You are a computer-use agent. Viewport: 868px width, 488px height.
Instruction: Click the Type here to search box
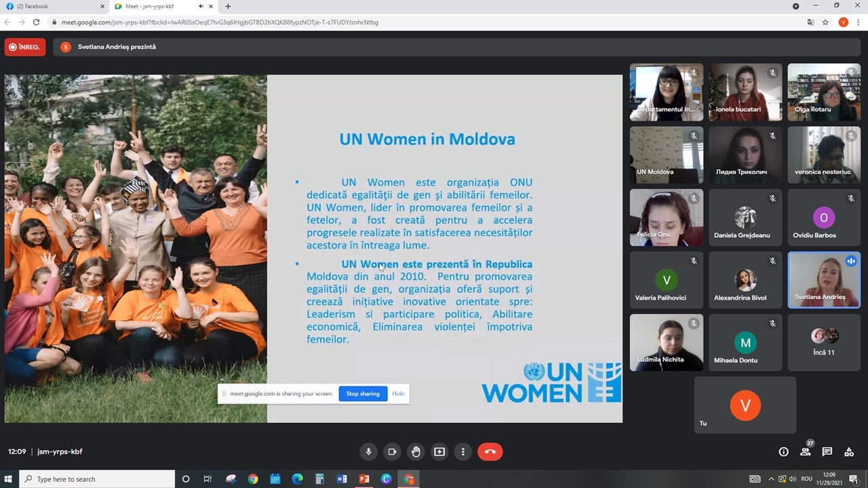(97, 479)
